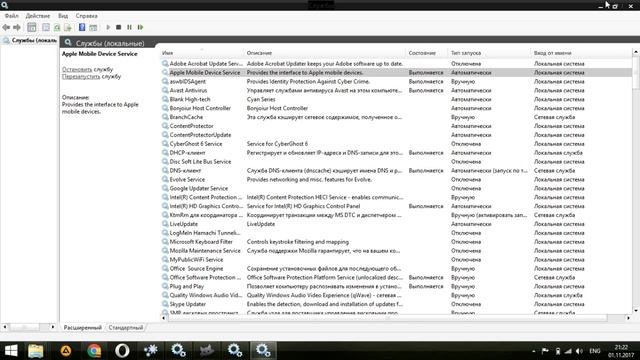This screenshot has width=640, height=360.
Task: Select the Office Source Engine service
Action: point(196,269)
